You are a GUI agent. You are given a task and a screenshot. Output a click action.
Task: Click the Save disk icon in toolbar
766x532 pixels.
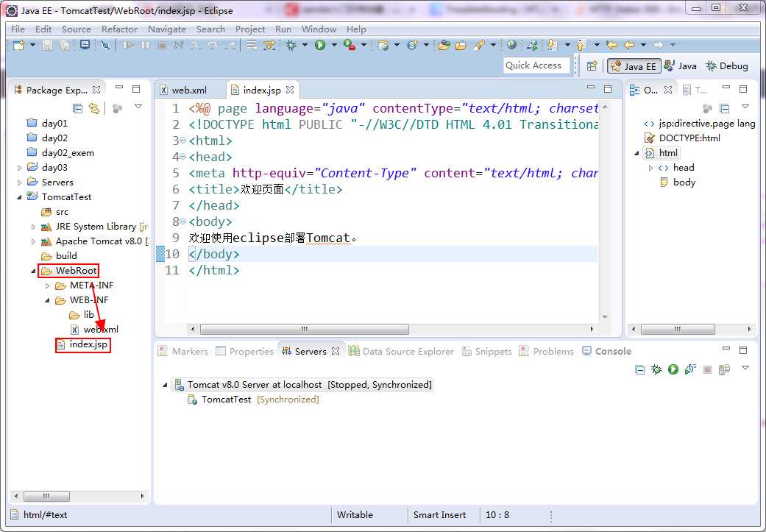47,46
